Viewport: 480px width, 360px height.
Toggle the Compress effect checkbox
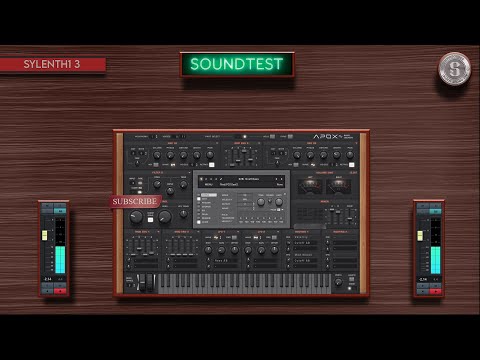coord(199,222)
